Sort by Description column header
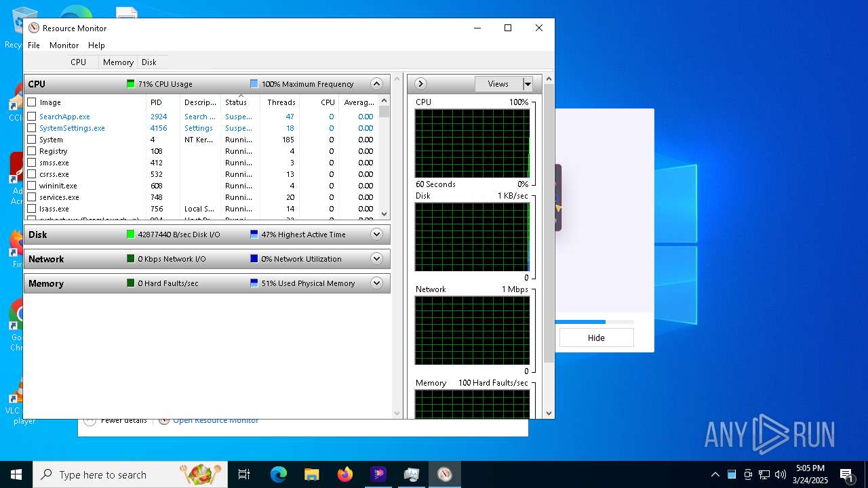The height and width of the screenshot is (488, 868). coord(201,102)
